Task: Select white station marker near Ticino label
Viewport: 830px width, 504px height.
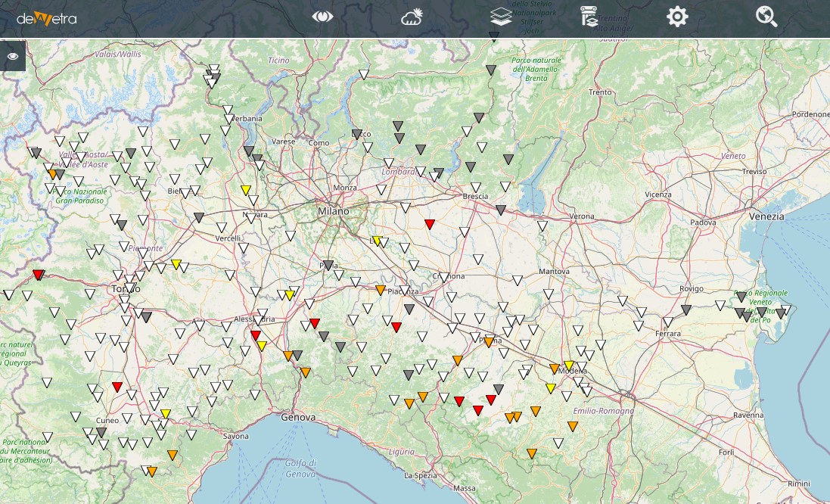Action: [364, 74]
